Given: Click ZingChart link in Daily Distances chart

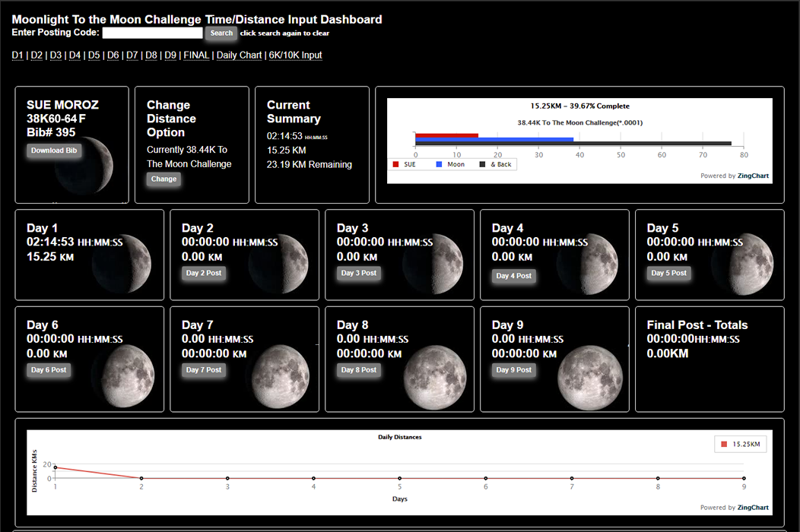Looking at the screenshot, I should coord(753,508).
